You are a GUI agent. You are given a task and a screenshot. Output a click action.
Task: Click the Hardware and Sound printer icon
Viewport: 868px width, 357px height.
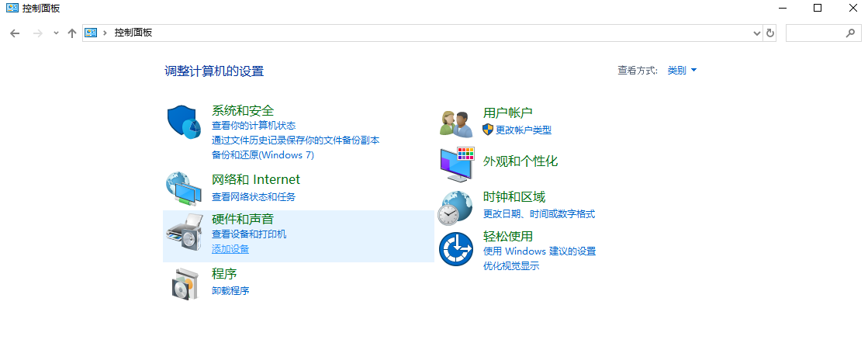tap(184, 231)
